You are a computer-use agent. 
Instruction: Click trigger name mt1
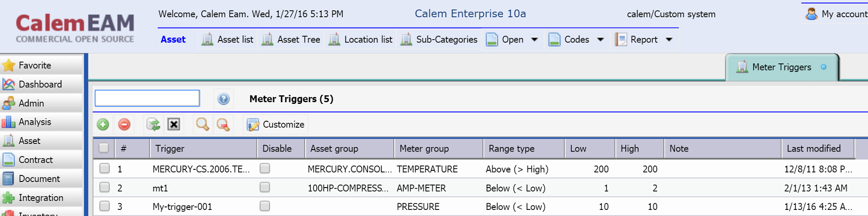click(160, 188)
